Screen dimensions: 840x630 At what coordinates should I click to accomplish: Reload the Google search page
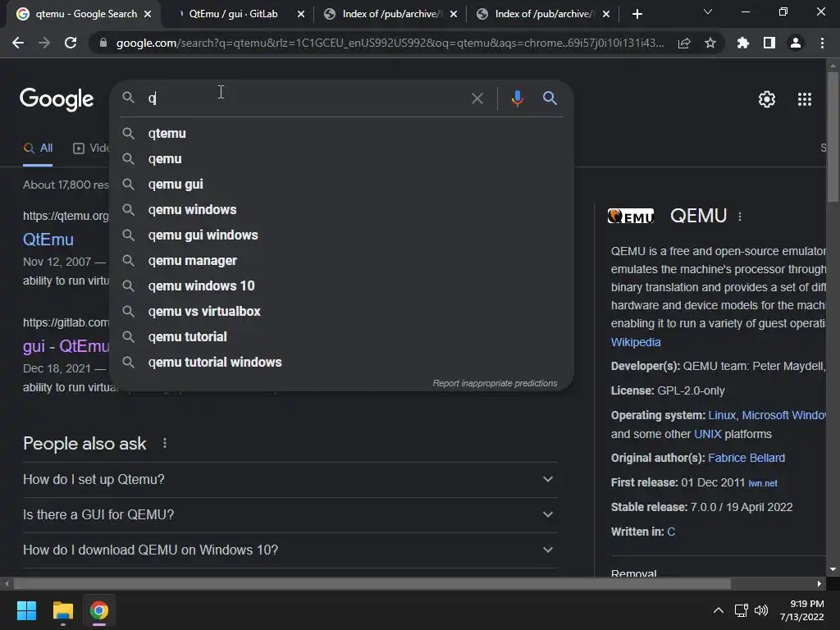pos(71,43)
